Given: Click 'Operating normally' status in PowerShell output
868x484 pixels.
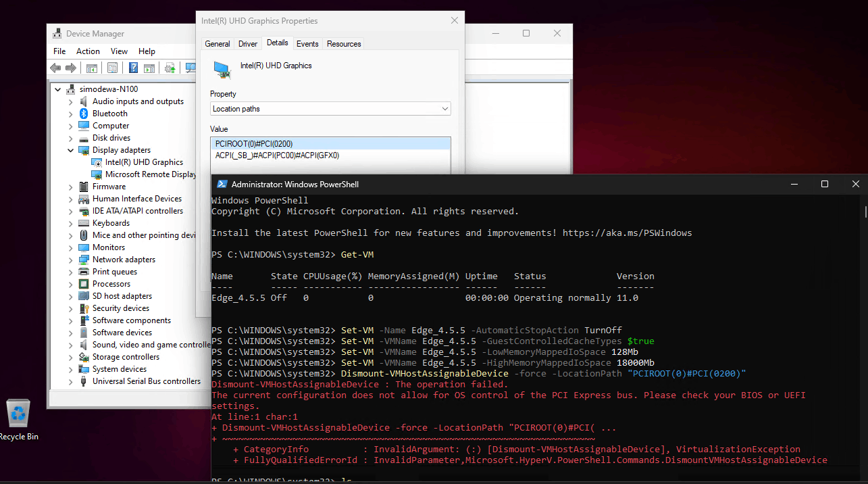Looking at the screenshot, I should [563, 298].
